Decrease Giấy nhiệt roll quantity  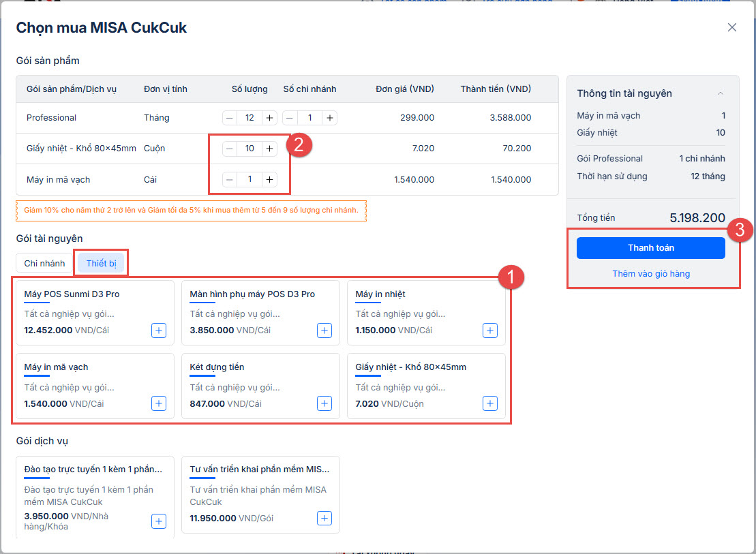(x=230, y=149)
